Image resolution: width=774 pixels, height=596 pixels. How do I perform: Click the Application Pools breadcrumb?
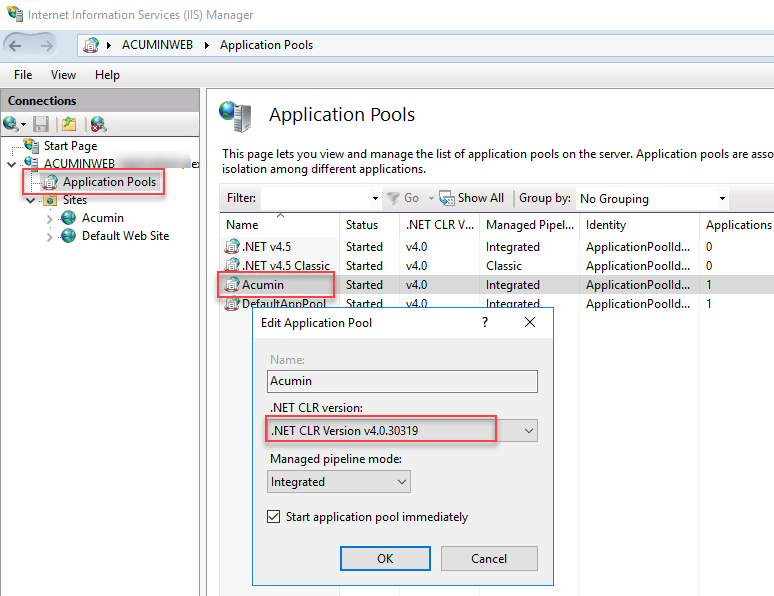click(x=266, y=45)
